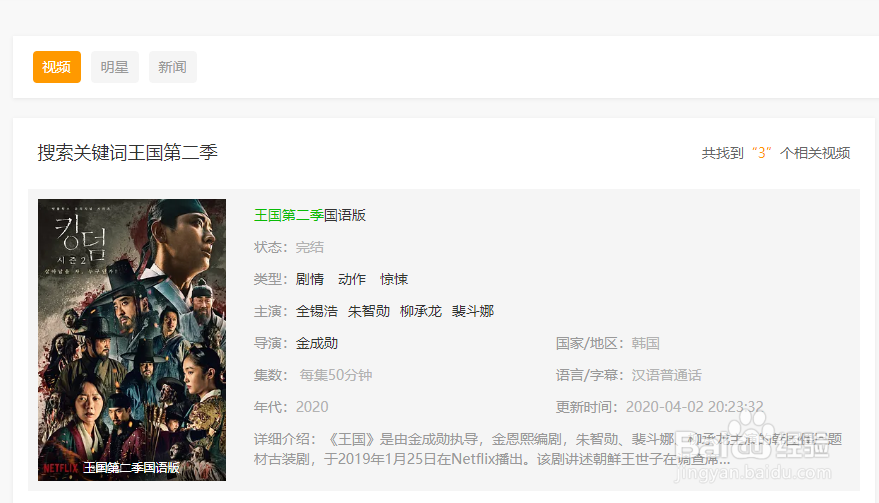Image resolution: width=879 pixels, height=503 pixels.
Task: Click the 搜索关键词王国第二季 heading
Action: [x=128, y=153]
